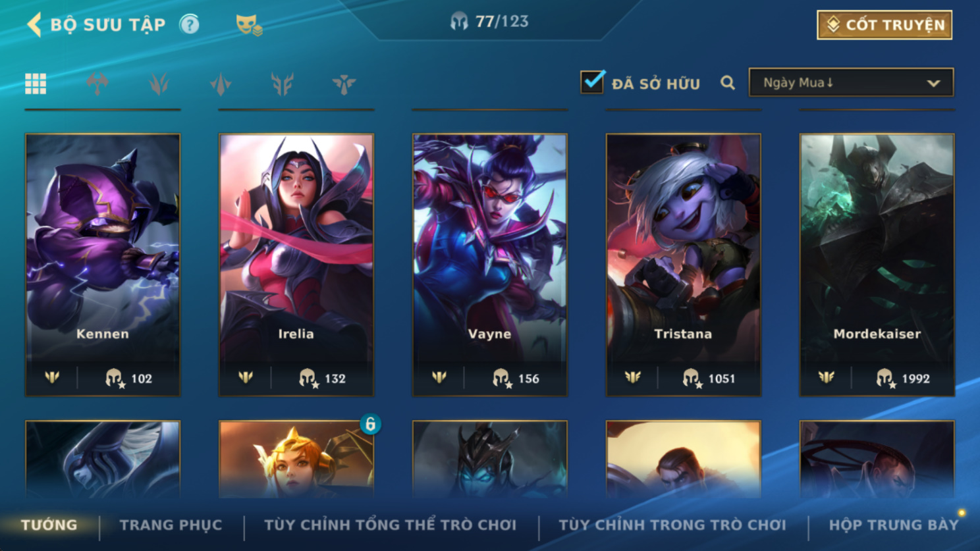Image resolution: width=980 pixels, height=551 pixels.
Task: Filter champions by the third role icon
Action: (221, 84)
